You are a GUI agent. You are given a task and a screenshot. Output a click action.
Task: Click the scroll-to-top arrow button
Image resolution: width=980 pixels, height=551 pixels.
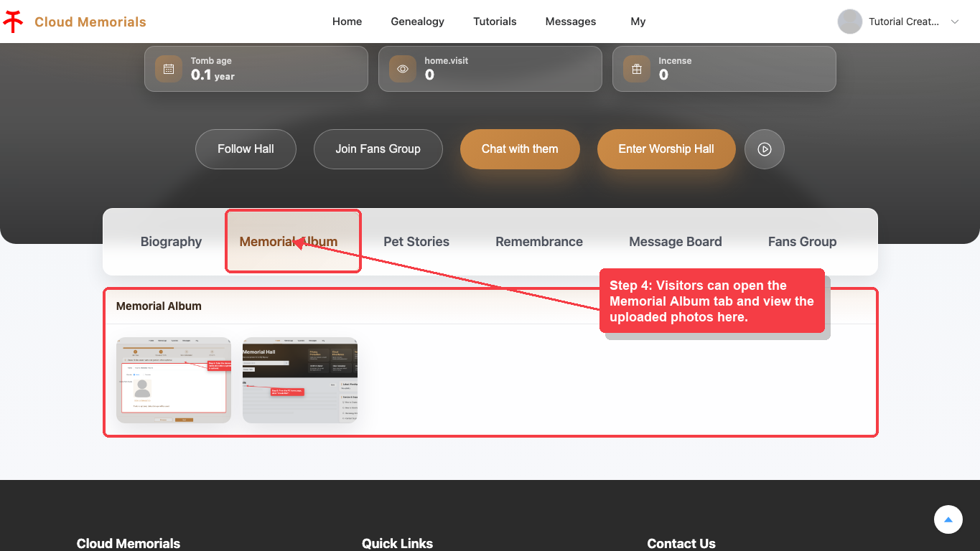point(948,519)
